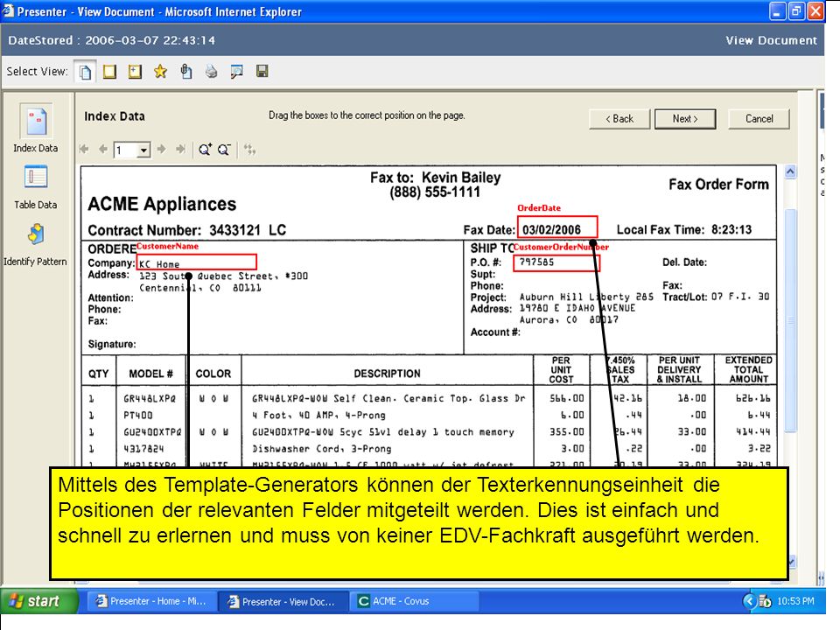Click the View Document header label
840x630 pixels.
point(772,40)
